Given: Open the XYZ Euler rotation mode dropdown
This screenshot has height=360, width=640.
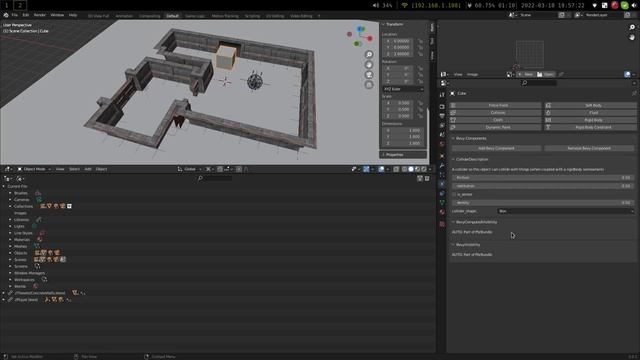Looking at the screenshot, I should click(403, 89).
